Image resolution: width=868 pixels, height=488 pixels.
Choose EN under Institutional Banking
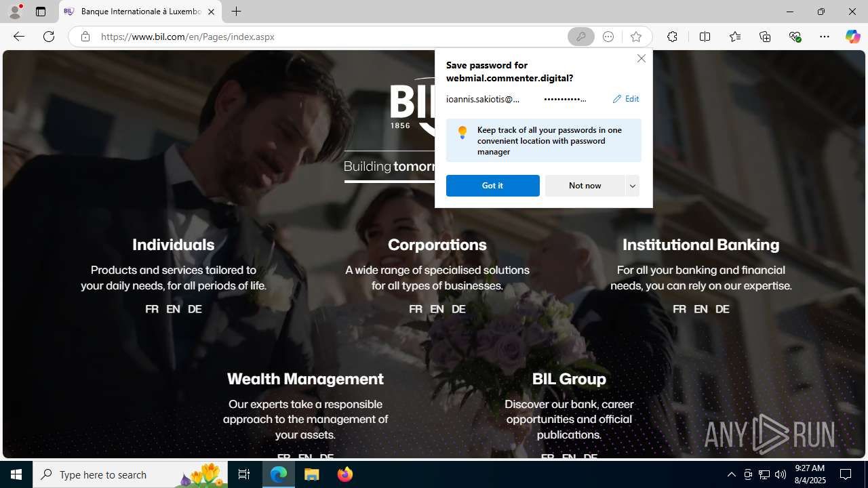pos(701,309)
